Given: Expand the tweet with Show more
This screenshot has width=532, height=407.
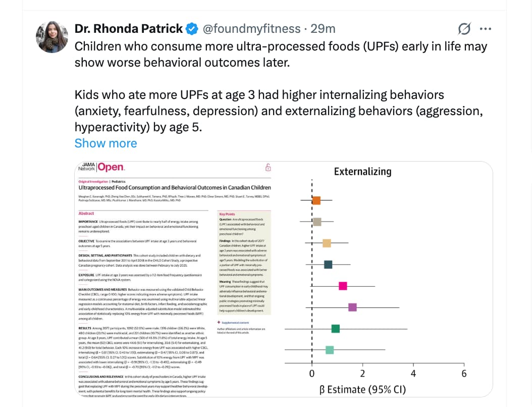Looking at the screenshot, I should pos(105,143).
